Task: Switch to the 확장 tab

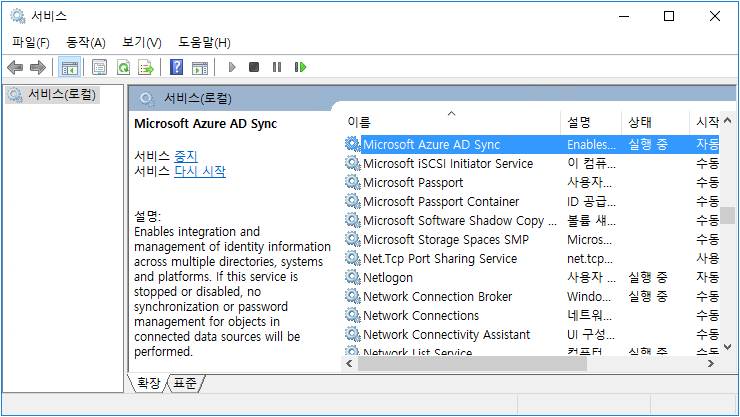Action: click(149, 383)
